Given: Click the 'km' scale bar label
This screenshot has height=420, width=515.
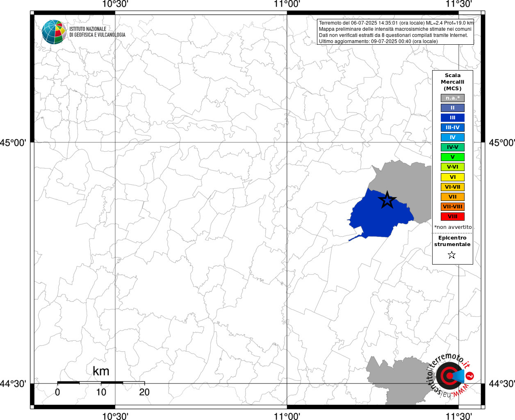Looking at the screenshot, I should (101, 371).
